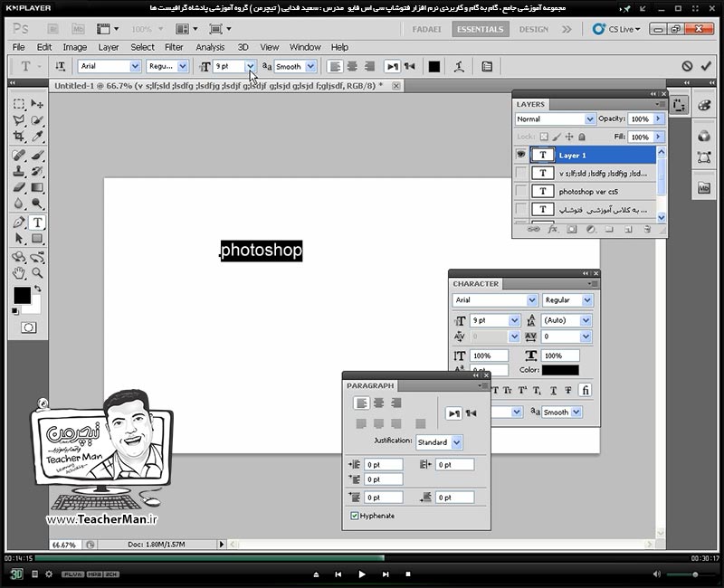724x588 pixels.
Task: Select the Quick Selection tool
Action: pos(37,120)
